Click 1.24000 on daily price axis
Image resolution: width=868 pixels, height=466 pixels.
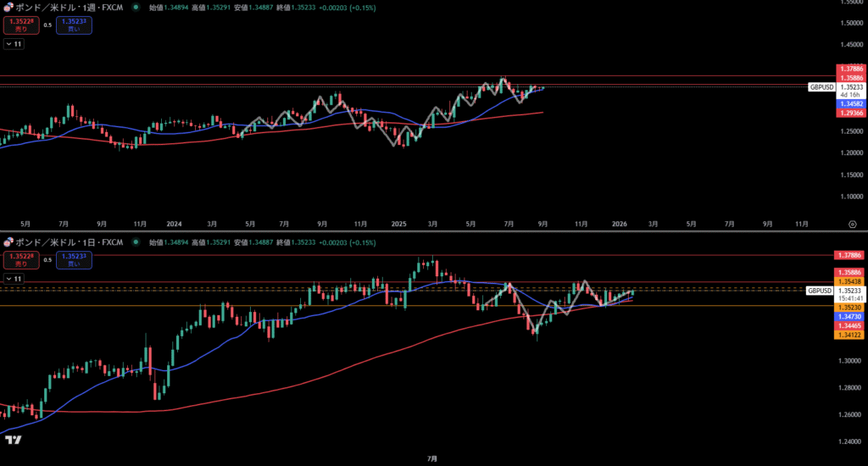click(x=851, y=441)
